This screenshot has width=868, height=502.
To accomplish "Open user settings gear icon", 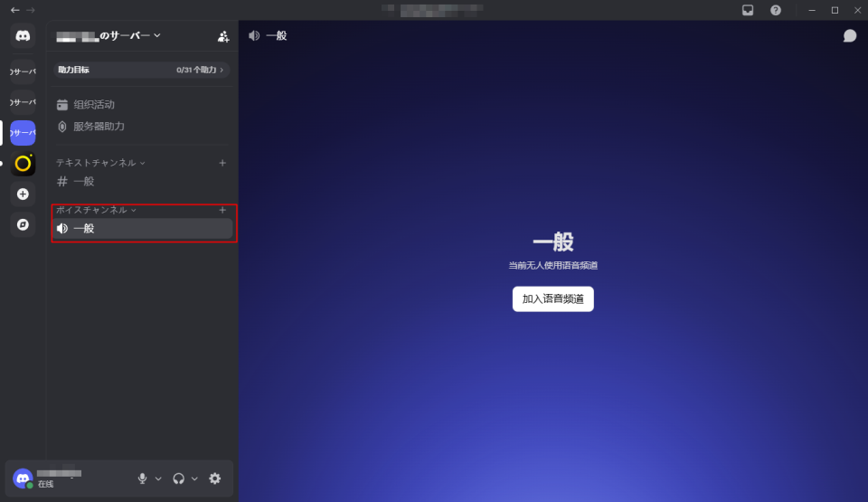I will click(x=214, y=478).
